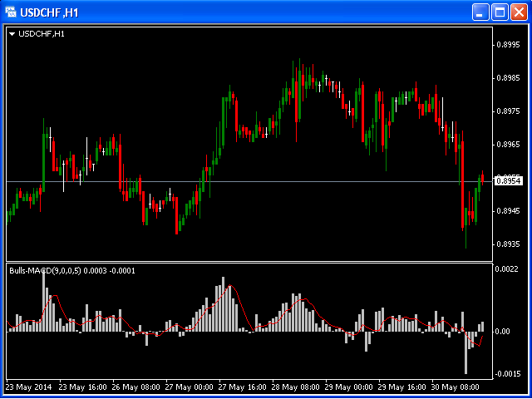Close the USDCHF chart window
532x399 pixels.
point(519,12)
